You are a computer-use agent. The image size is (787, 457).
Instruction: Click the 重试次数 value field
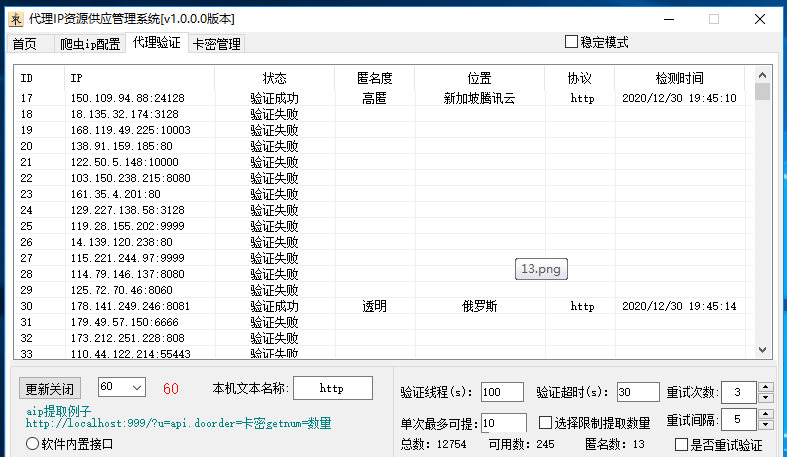pos(739,392)
